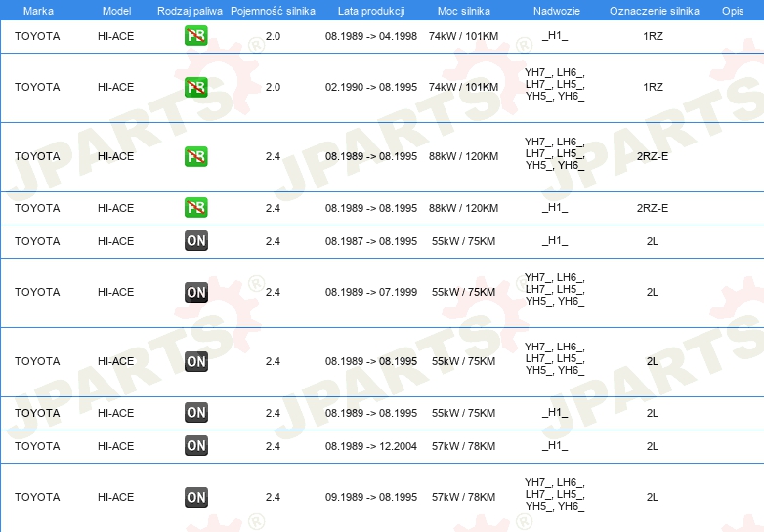
Task: Select date range 08.1989 -> 04.1998
Action: [371, 36]
